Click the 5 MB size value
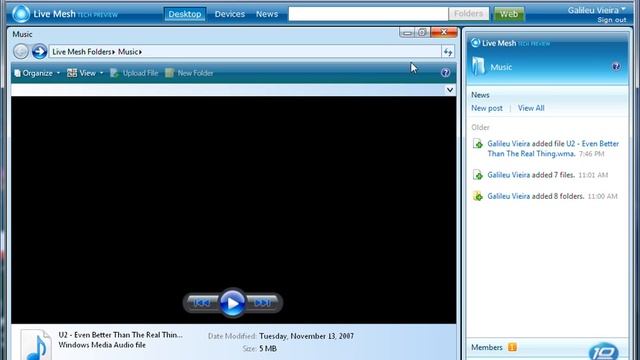This screenshot has height=360, width=640. coord(268,349)
